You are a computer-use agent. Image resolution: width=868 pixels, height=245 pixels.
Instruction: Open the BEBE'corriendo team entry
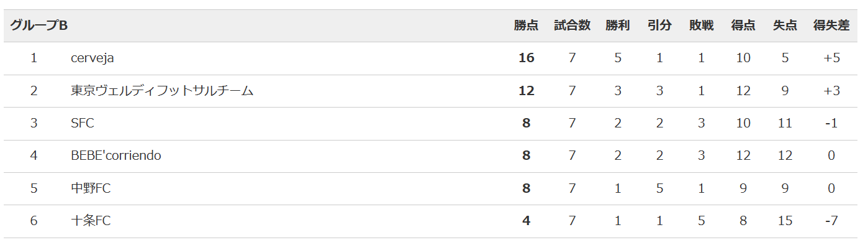[116, 155]
